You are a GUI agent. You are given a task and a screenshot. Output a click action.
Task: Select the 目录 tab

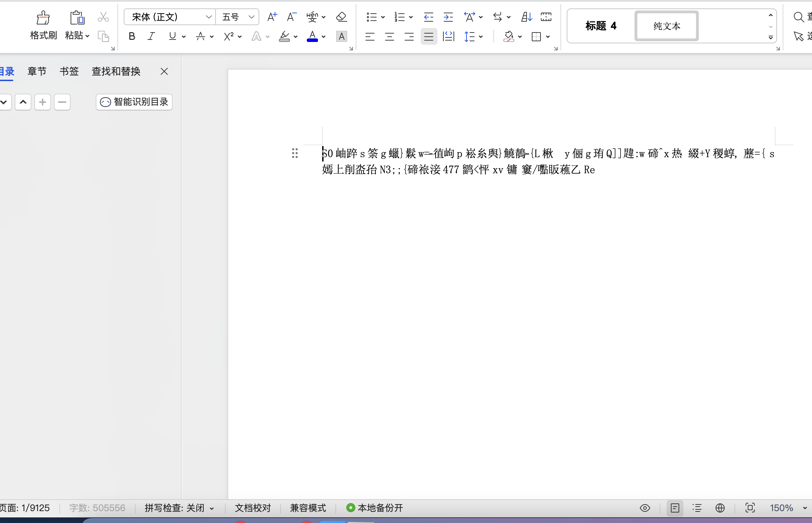tap(7, 71)
